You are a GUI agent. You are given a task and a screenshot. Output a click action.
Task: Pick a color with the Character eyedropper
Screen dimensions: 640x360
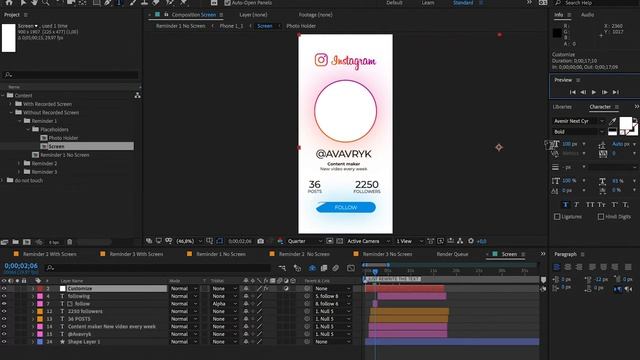pyautogui.click(x=612, y=121)
